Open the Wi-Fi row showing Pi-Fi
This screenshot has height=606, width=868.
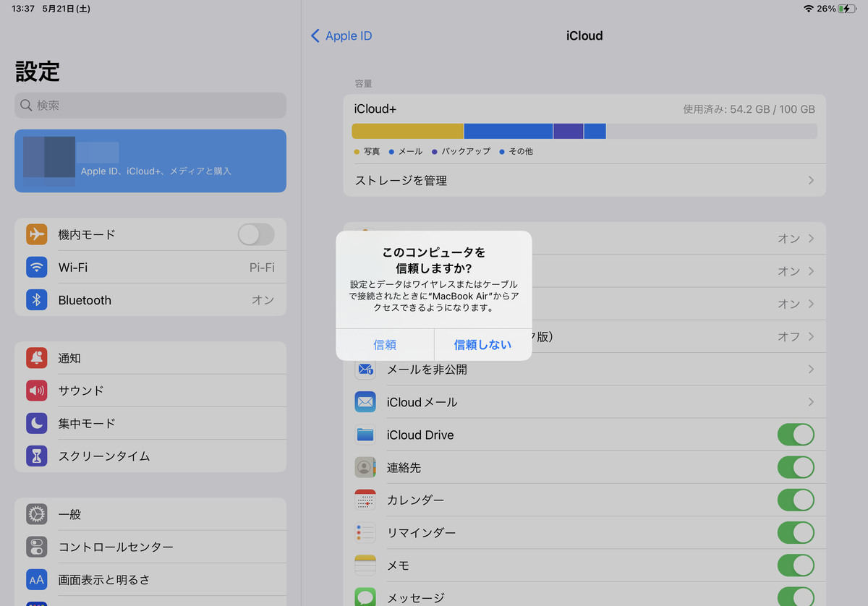[150, 267]
